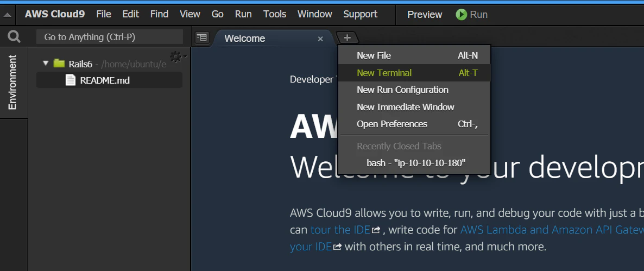The image size is (644, 271).
Task: Click the plus new-tab button
Action: click(348, 38)
